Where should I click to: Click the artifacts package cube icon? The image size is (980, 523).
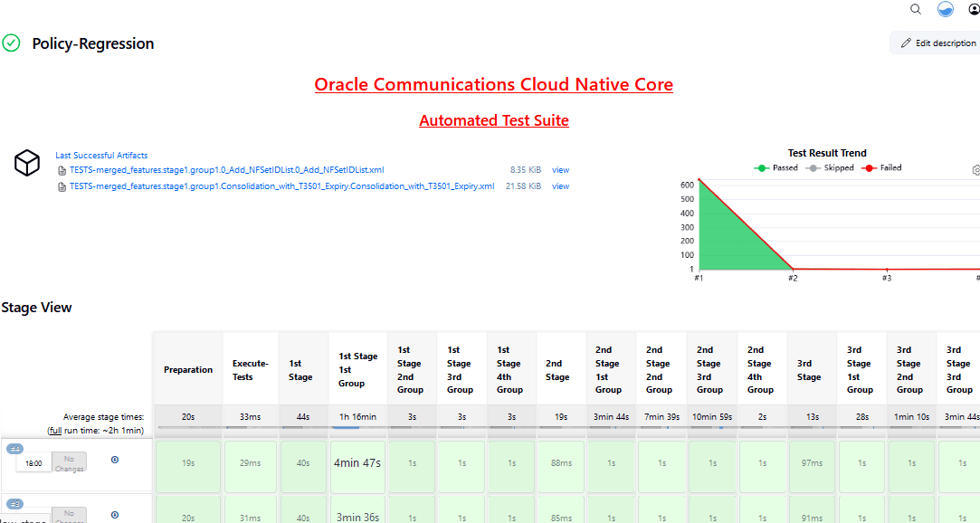pyautogui.click(x=27, y=163)
